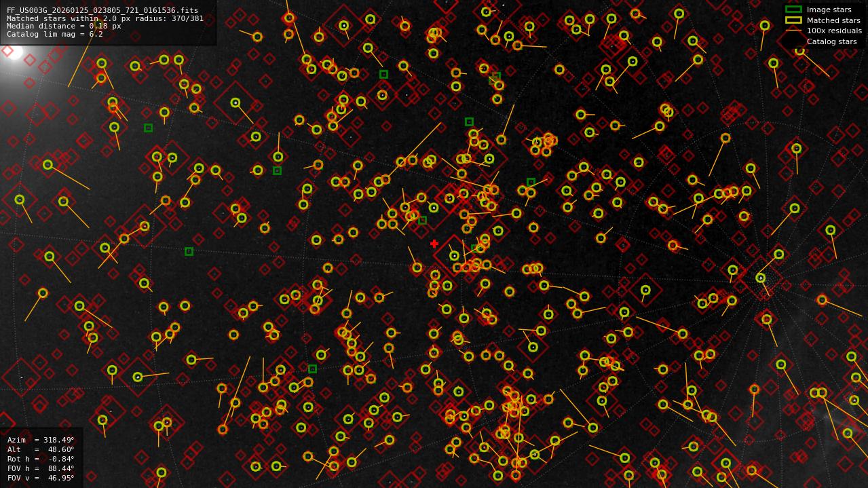This screenshot has height=488, width=868.
Task: Click the 'Alt = 48.60°' readout
Action: 41,449
